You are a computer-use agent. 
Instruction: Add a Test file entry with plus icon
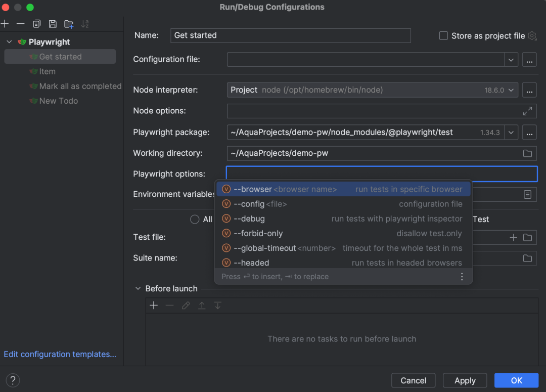[x=513, y=237]
